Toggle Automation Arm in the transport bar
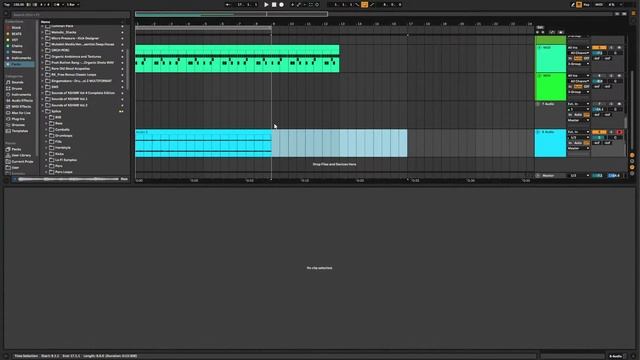640x360 pixels. 299,4
